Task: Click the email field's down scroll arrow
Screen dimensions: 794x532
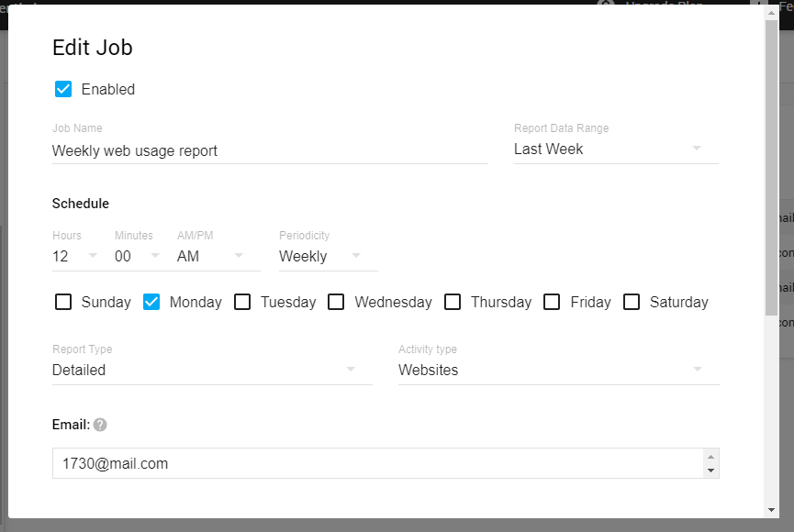Action: coord(710,471)
